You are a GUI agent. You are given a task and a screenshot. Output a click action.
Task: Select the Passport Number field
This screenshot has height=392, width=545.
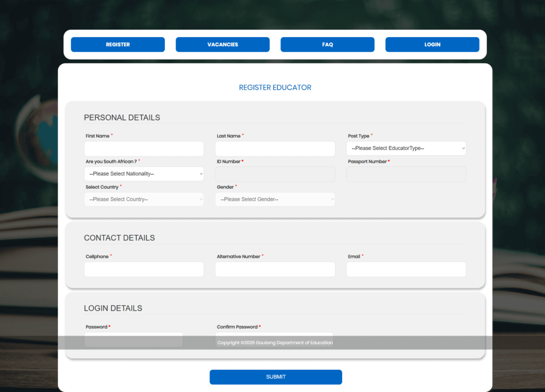(406, 174)
